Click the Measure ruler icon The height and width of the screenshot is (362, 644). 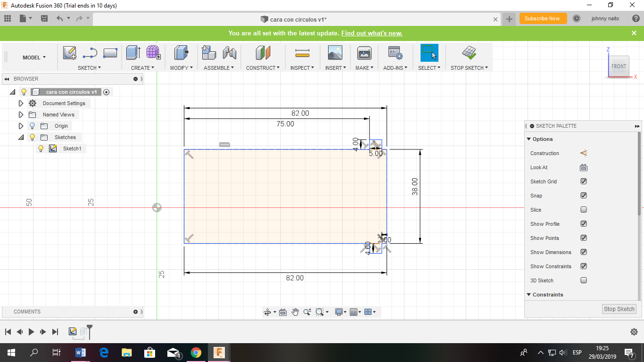[302, 53]
